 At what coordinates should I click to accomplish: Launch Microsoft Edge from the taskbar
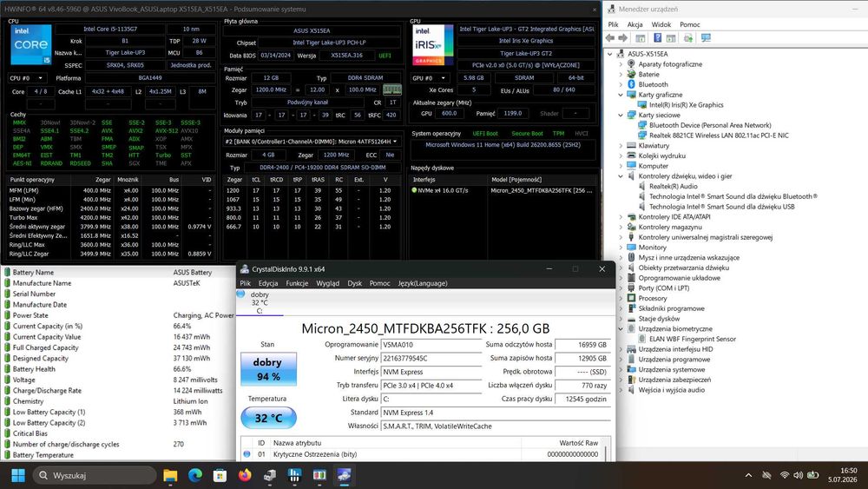tap(194, 475)
